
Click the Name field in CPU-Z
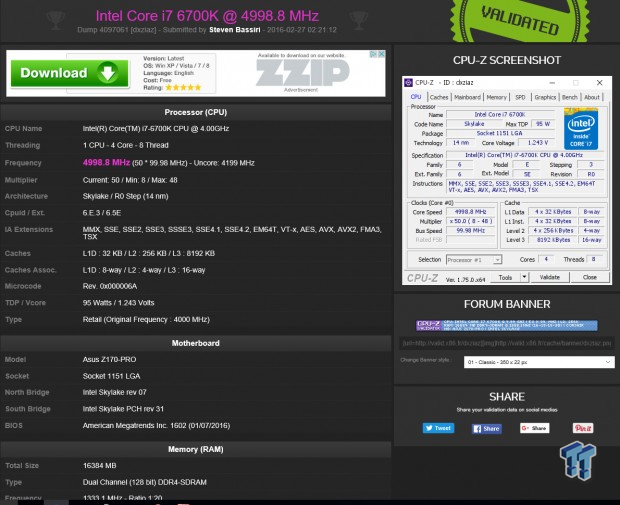(x=500, y=115)
